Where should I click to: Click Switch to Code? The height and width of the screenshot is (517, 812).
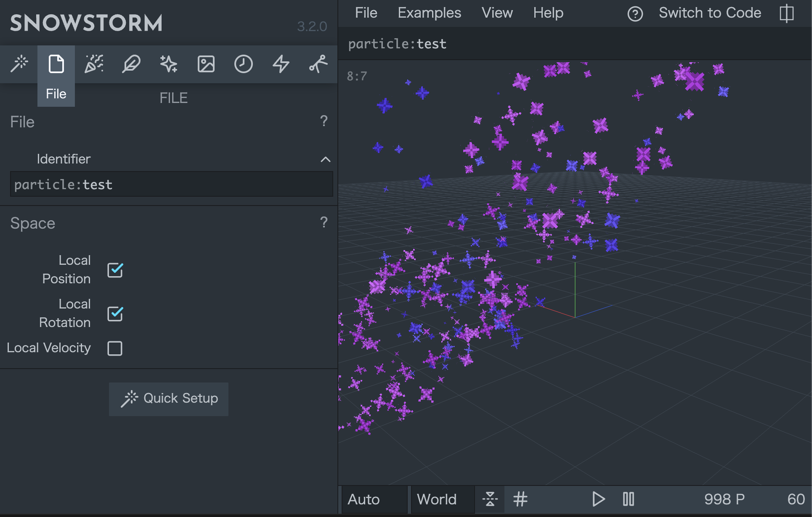[709, 13]
